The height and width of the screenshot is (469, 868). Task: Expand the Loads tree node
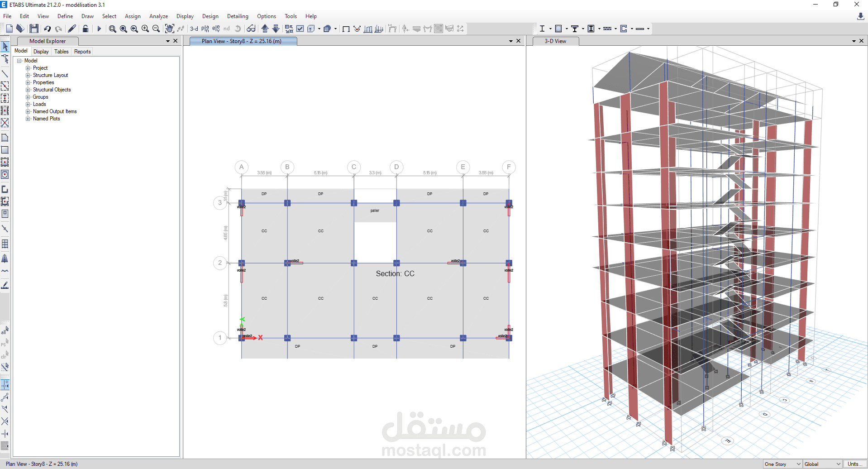pyautogui.click(x=28, y=104)
